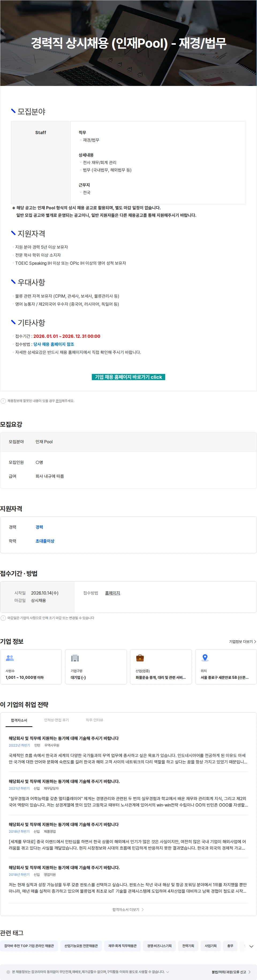257x980 pixels.
Task: Click the 산업(업종) 화물운송 중개 card
Action: [161, 667]
